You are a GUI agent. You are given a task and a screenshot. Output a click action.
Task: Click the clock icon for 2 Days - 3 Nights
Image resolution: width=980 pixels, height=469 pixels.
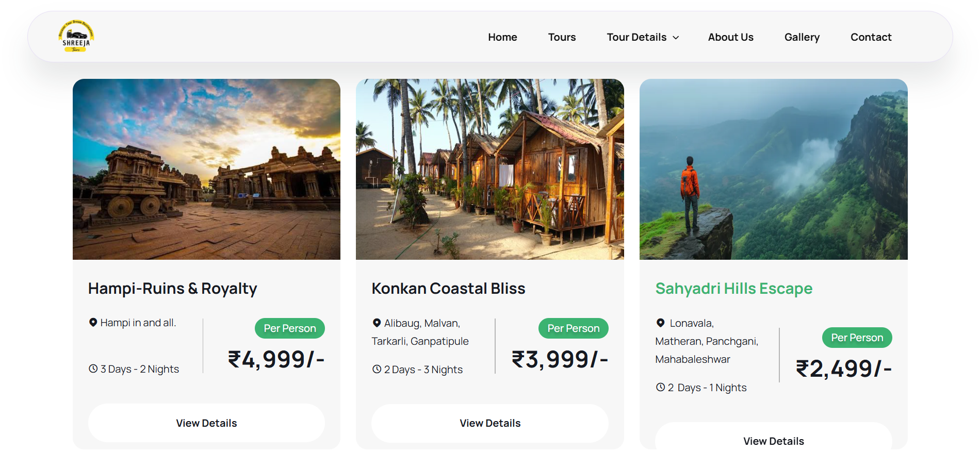[377, 370]
